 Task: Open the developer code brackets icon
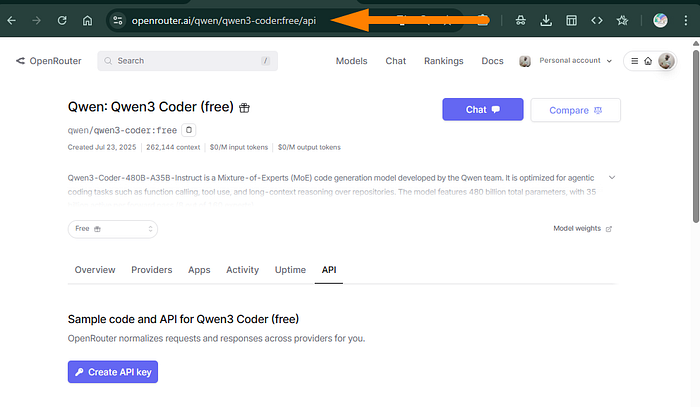(597, 21)
